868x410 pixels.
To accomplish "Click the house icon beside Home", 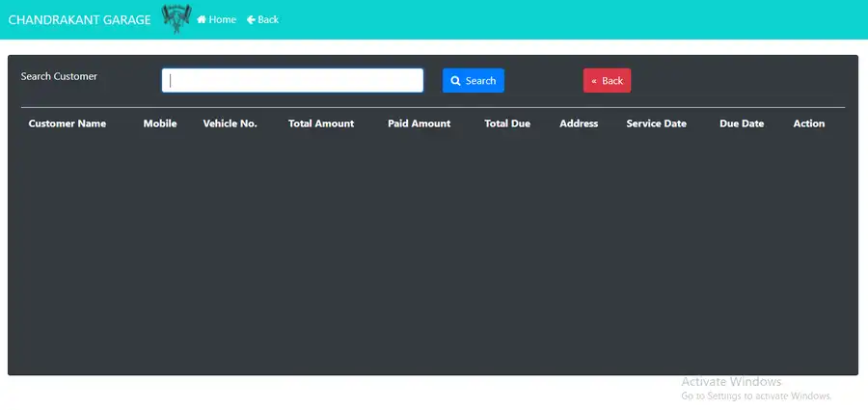I will tap(202, 19).
